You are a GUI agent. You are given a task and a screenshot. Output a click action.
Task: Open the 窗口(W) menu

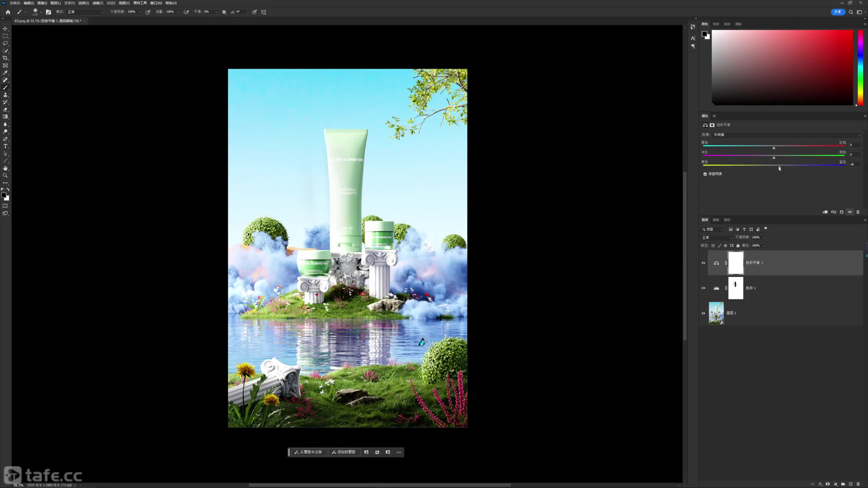[156, 3]
